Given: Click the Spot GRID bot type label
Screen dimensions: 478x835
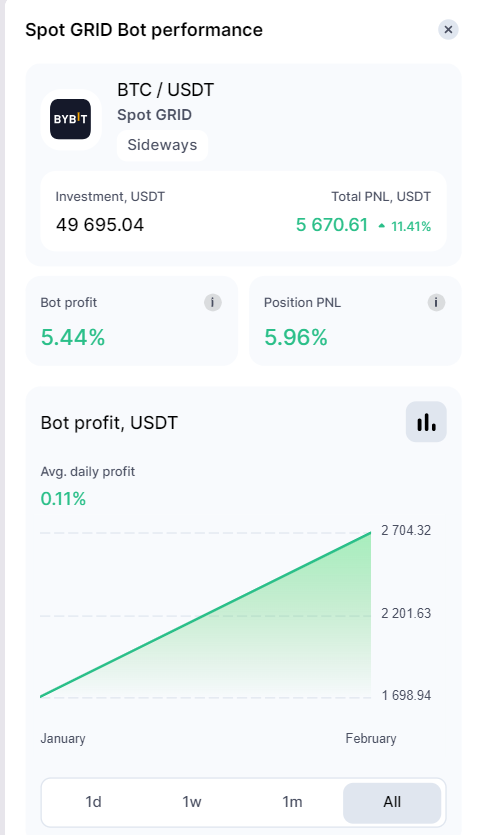Looking at the screenshot, I should pos(154,115).
